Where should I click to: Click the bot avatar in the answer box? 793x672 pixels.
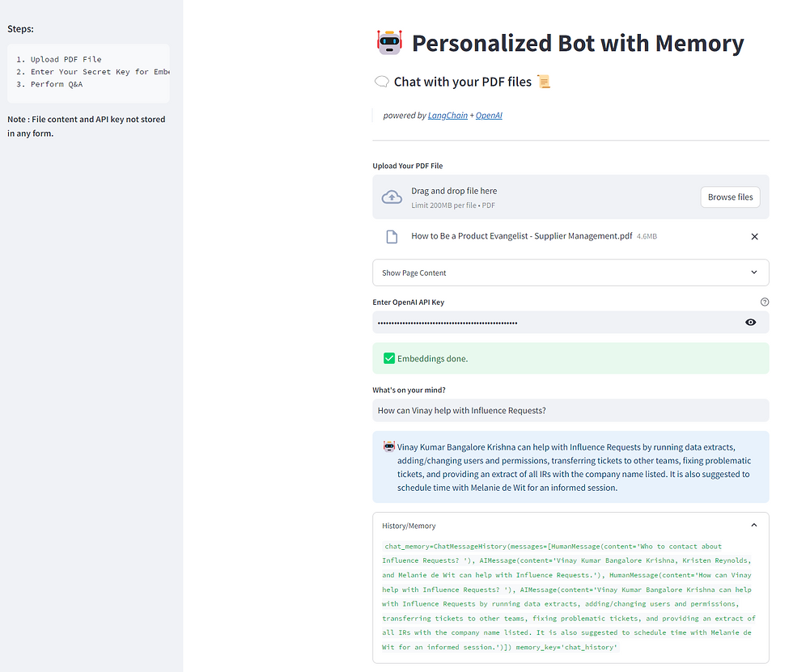pos(389,446)
